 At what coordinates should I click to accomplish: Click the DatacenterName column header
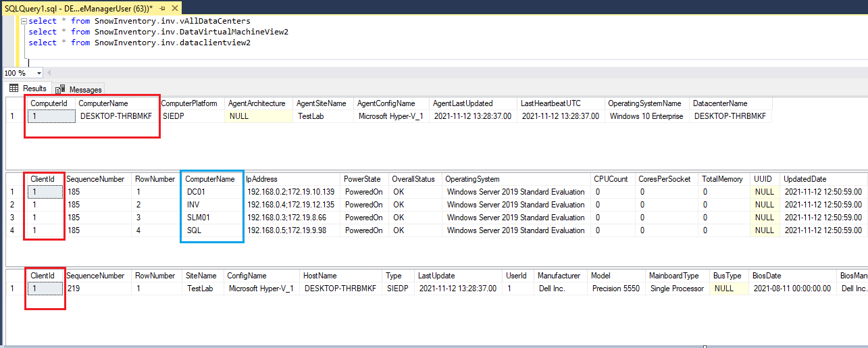tap(731, 103)
